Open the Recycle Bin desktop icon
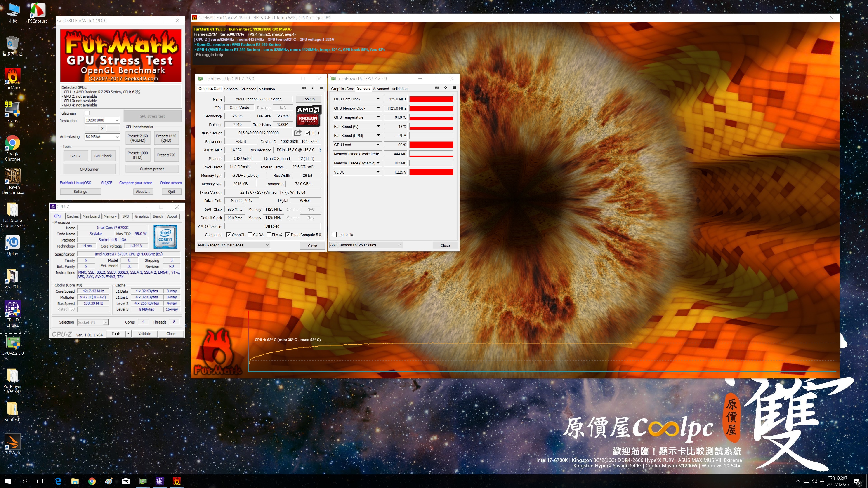Viewport: 868px width, 488px height. point(12,46)
